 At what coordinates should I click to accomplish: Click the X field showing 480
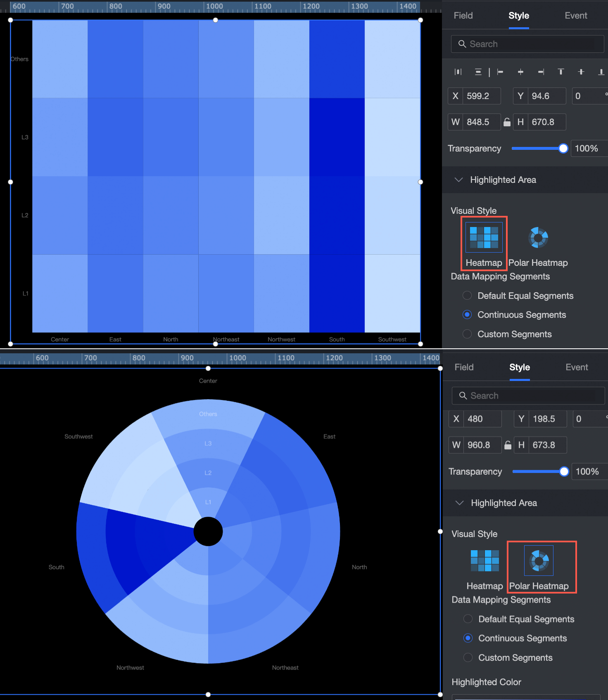[x=482, y=419]
